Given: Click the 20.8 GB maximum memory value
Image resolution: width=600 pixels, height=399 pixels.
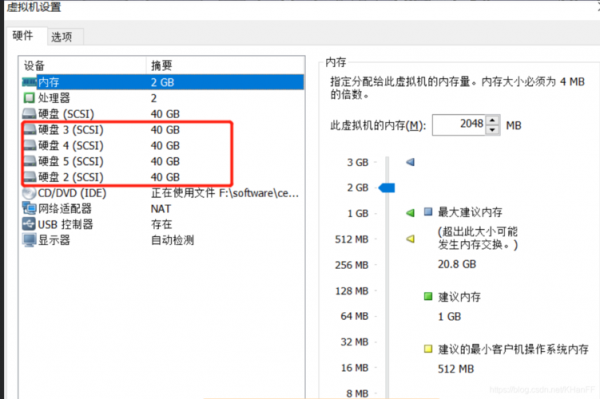Looking at the screenshot, I should (457, 264).
